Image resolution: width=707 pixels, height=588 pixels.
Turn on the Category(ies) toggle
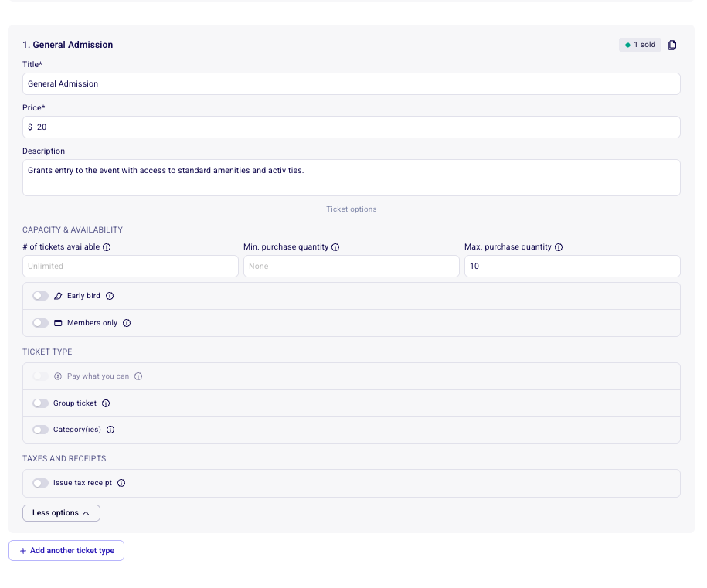tap(41, 430)
